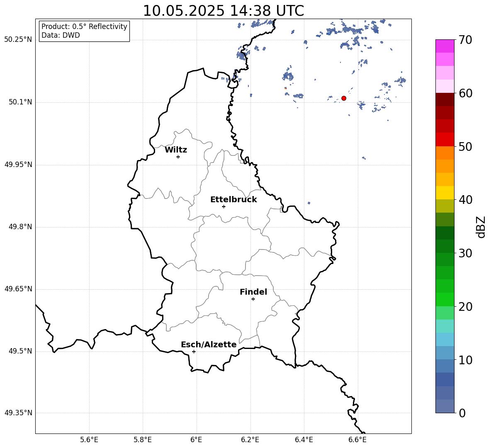Click the Esch/Alzette label
The width and height of the screenshot is (491, 448).
pyautogui.click(x=209, y=345)
